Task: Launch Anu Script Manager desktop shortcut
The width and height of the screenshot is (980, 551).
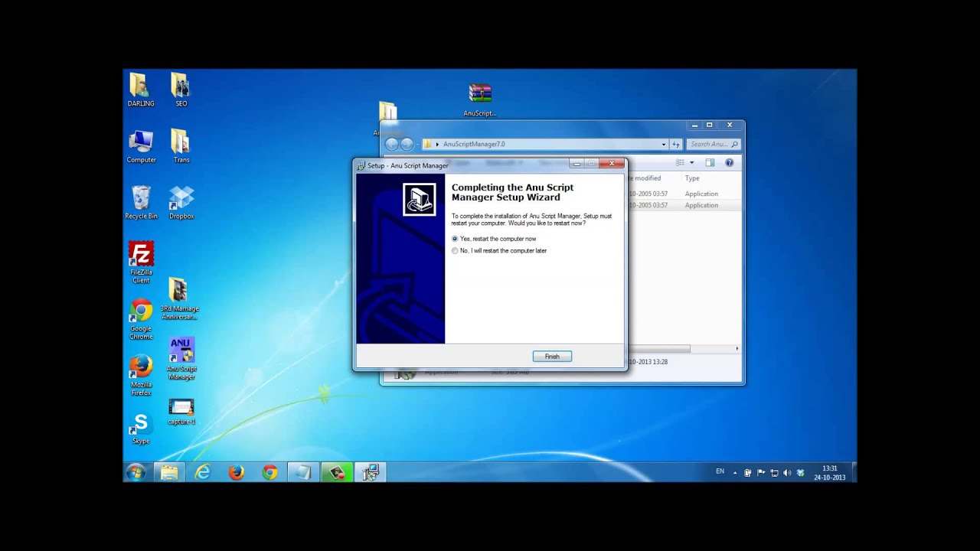Action: (181, 359)
